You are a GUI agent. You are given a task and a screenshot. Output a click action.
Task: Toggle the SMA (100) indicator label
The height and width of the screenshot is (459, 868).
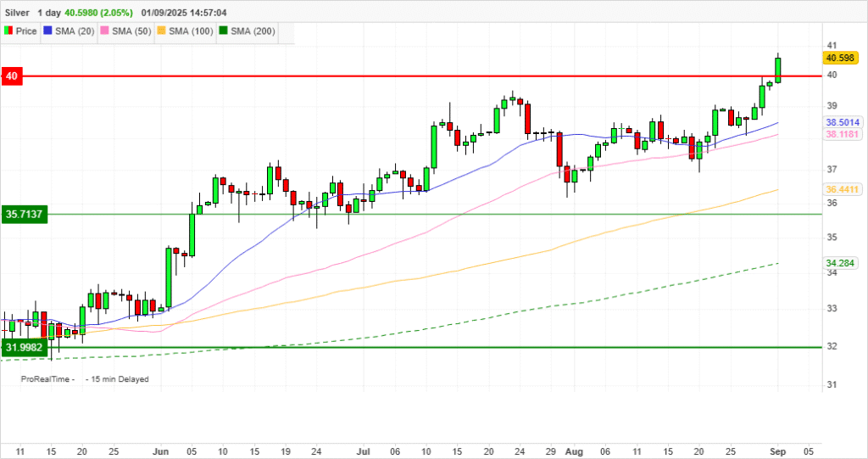click(191, 31)
